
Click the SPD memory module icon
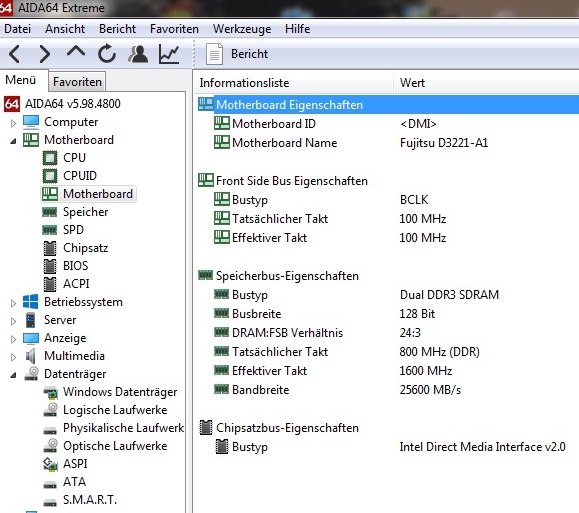click(x=49, y=230)
